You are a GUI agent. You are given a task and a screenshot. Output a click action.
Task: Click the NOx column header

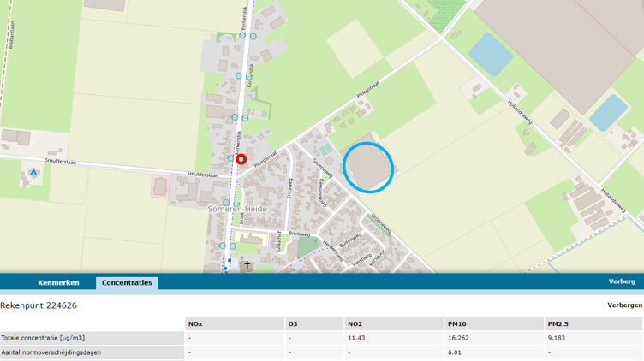coord(235,324)
